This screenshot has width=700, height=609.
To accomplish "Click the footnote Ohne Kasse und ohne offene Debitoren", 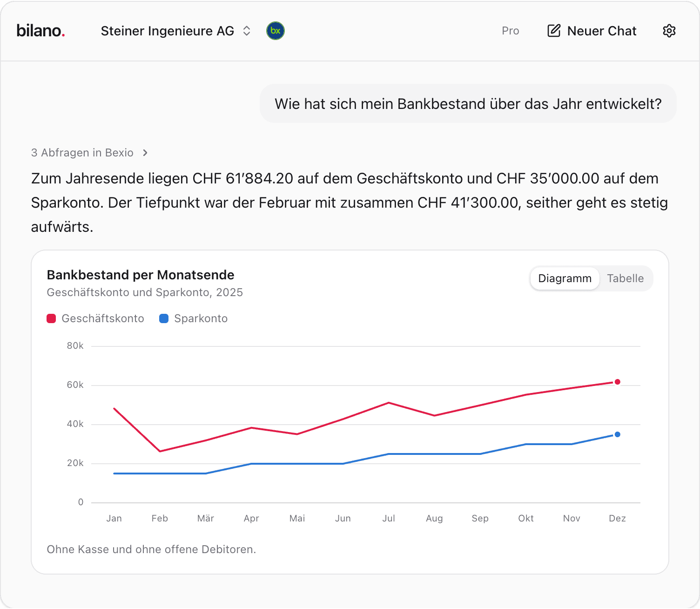I will pos(151,549).
